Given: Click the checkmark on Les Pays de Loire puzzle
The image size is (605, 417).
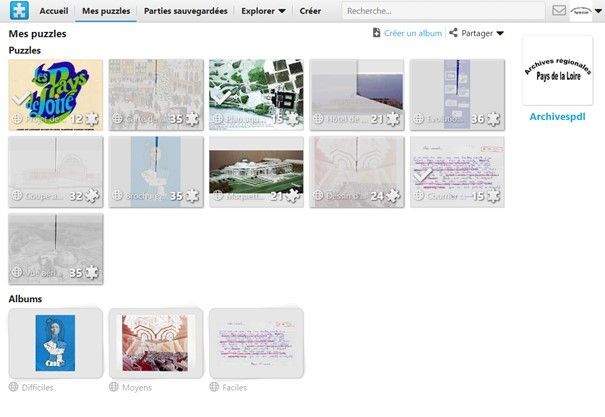Looking at the screenshot, I should pyautogui.click(x=20, y=99).
